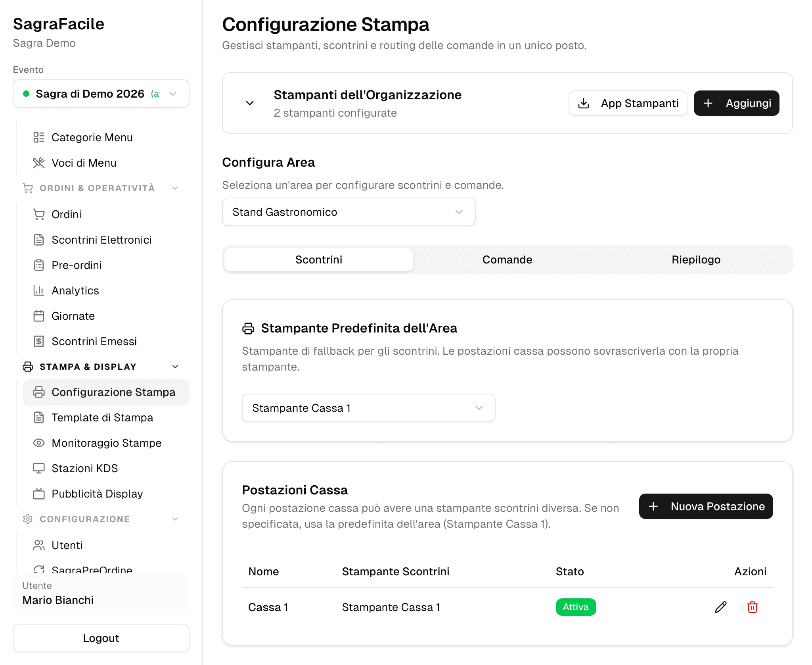Viewport: 812px width, 665px height.
Task: Click the Utenti people icon
Action: point(39,545)
